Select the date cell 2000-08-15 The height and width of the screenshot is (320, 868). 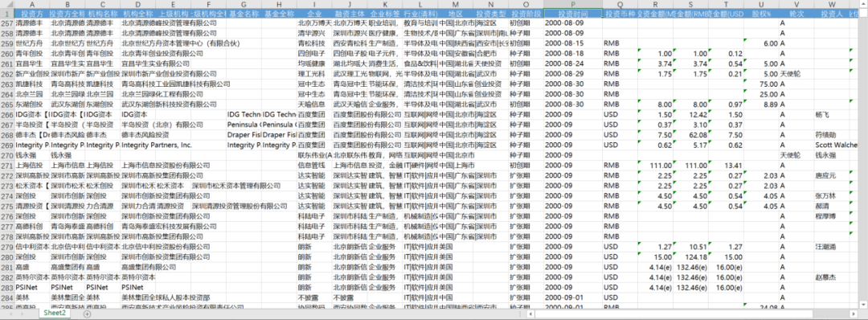pos(572,43)
